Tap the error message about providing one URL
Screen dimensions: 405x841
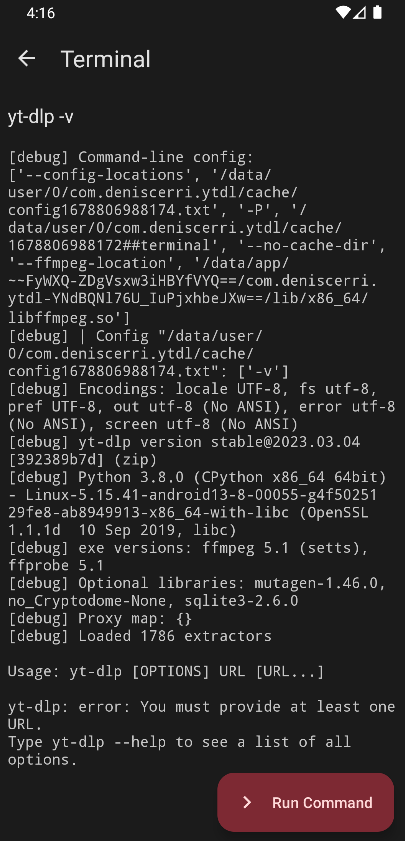point(202,715)
